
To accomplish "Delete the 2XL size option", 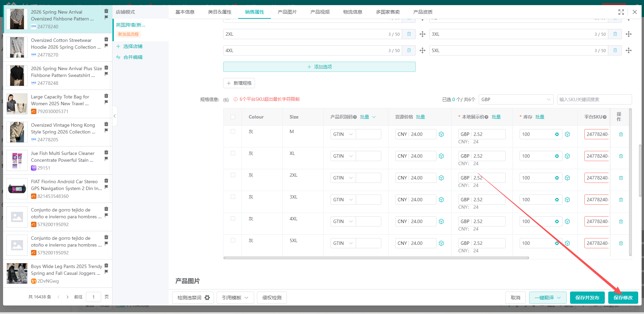I will pos(409,34).
